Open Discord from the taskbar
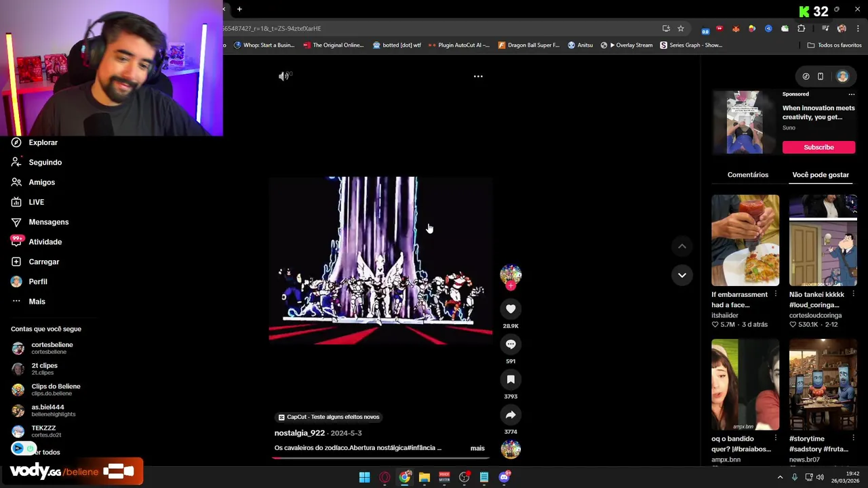Screen dimensions: 868x488 (x=504, y=477)
